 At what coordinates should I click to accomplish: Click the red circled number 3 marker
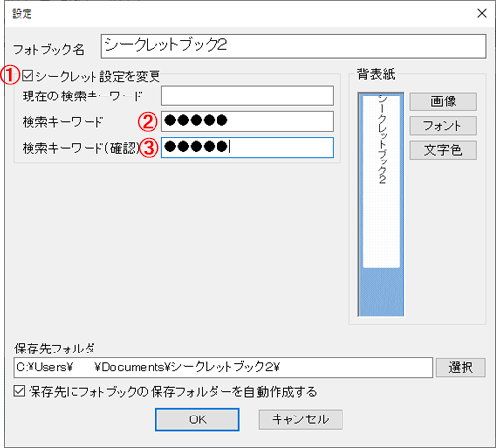coord(150,148)
